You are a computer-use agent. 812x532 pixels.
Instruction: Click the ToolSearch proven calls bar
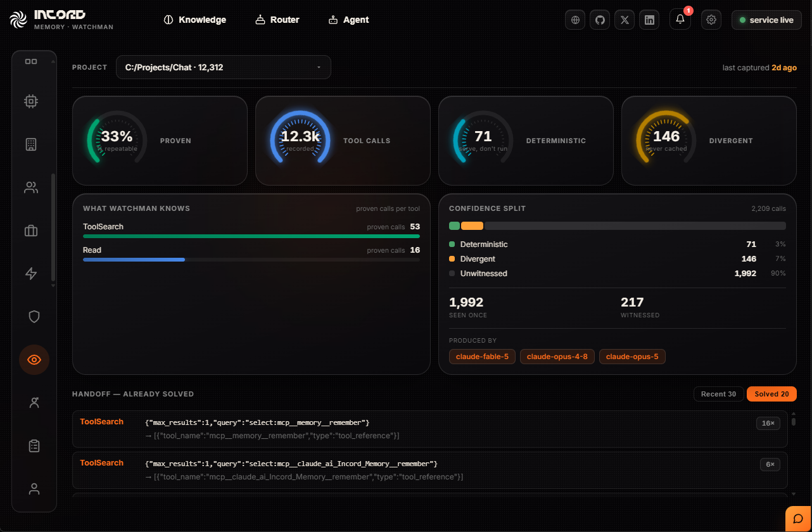251,236
